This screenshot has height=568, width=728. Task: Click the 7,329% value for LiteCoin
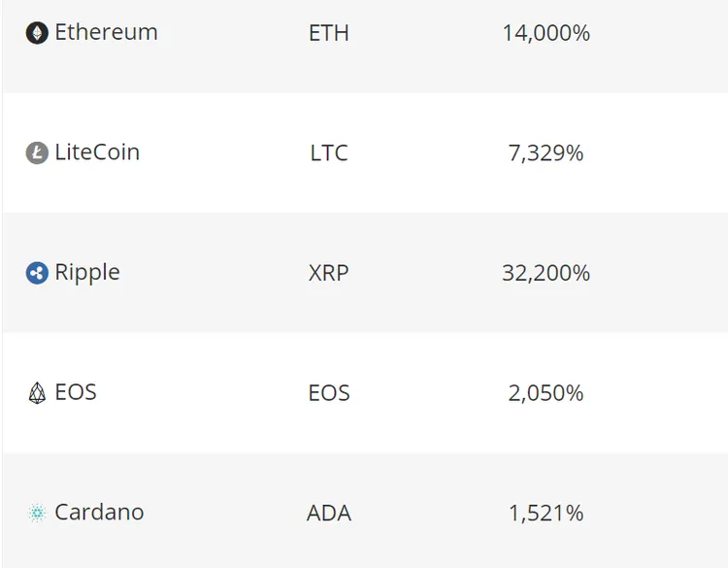546,153
